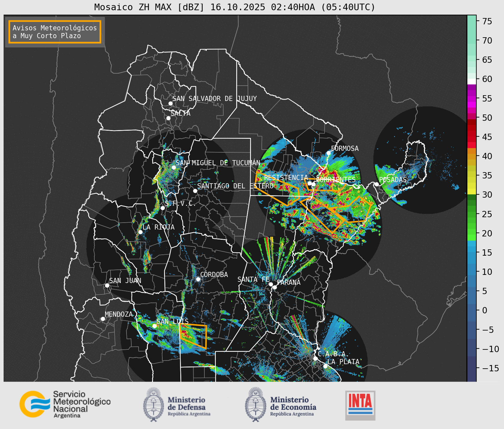Click the Corrientes city marker dot
The height and width of the screenshot is (429, 504).
[x=313, y=184]
